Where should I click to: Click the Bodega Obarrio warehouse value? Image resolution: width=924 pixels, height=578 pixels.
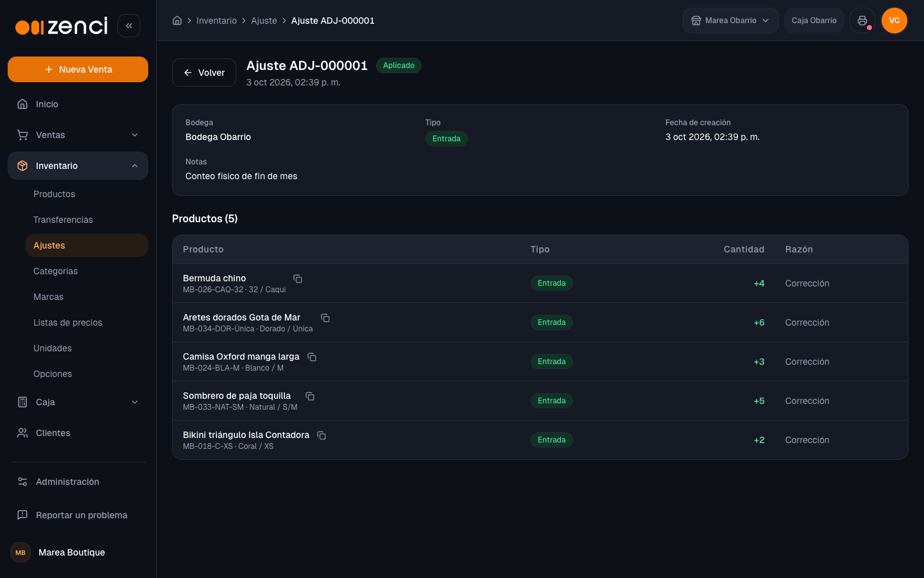pyautogui.click(x=218, y=137)
